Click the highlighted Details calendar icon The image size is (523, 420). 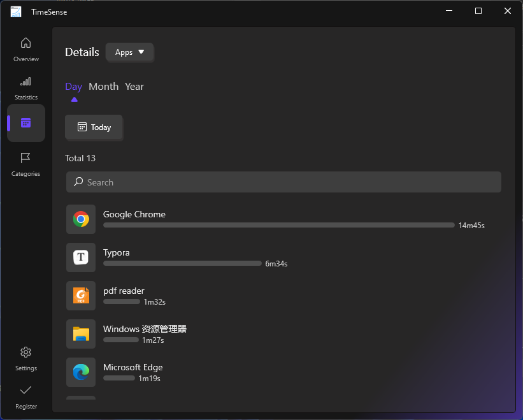(x=25, y=122)
